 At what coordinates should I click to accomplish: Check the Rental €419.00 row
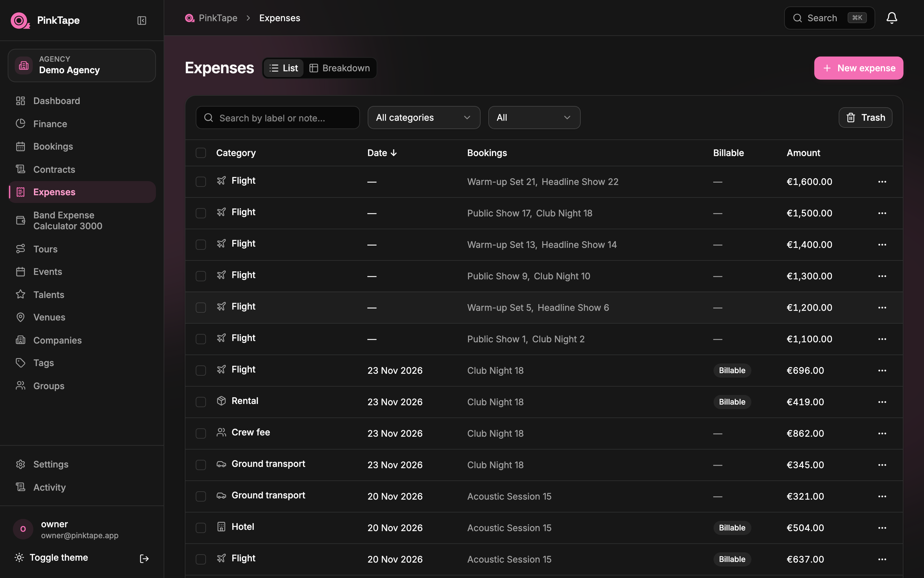(201, 402)
